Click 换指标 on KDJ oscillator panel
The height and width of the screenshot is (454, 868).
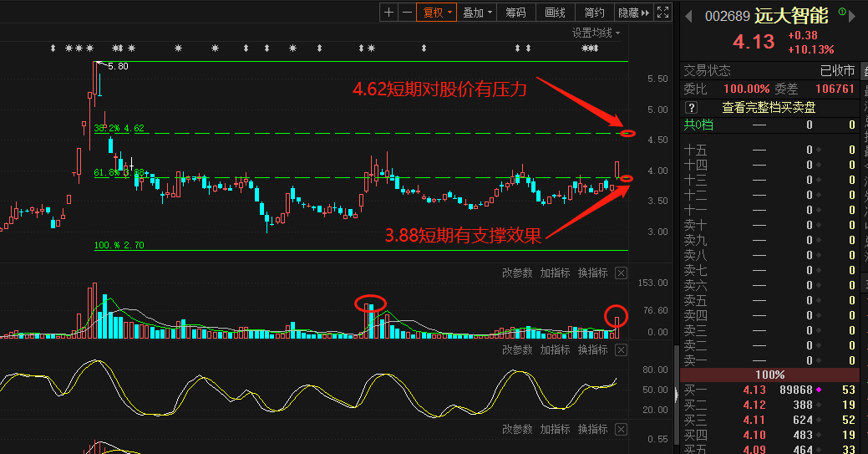pyautogui.click(x=593, y=349)
